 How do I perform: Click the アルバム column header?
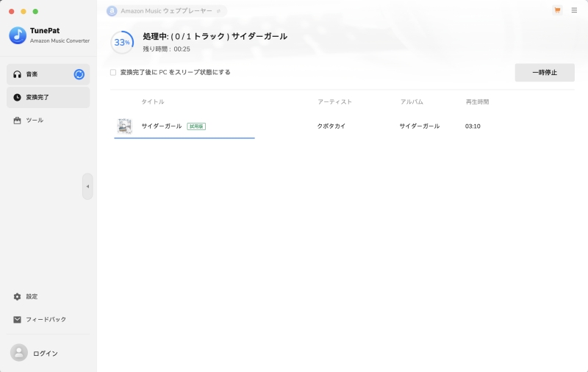click(x=412, y=101)
